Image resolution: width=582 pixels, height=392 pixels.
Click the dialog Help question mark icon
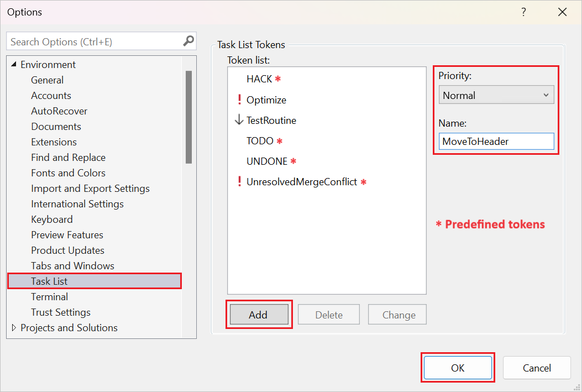(x=523, y=12)
